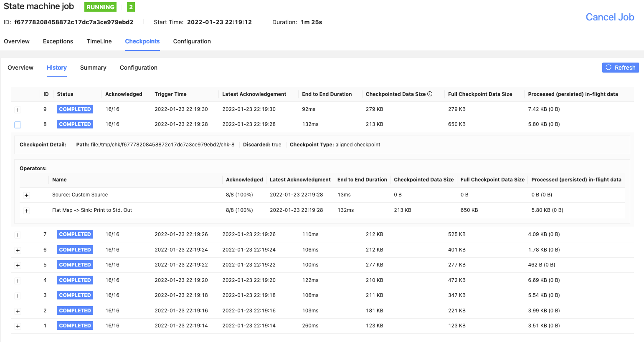The image size is (644, 342).
Task: Switch to the Summary subtab
Action: click(x=93, y=68)
